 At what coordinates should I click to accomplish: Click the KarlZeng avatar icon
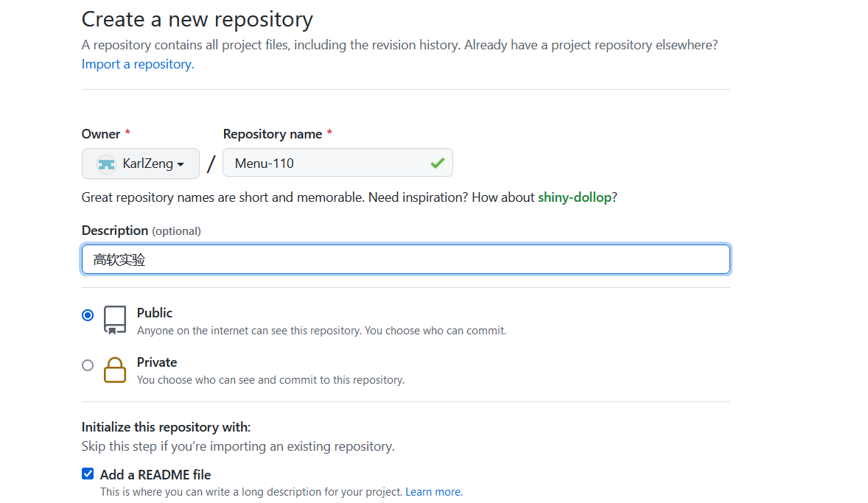point(106,164)
